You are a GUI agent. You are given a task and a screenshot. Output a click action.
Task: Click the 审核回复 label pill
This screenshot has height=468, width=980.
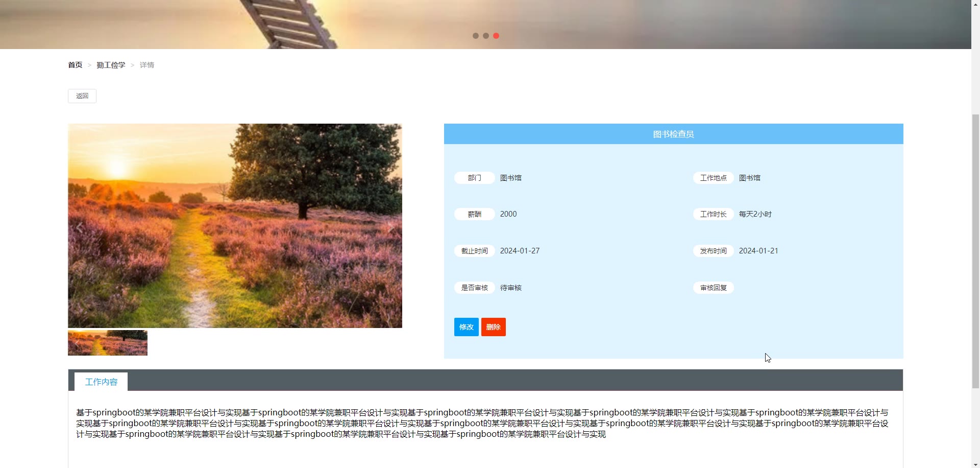point(714,288)
